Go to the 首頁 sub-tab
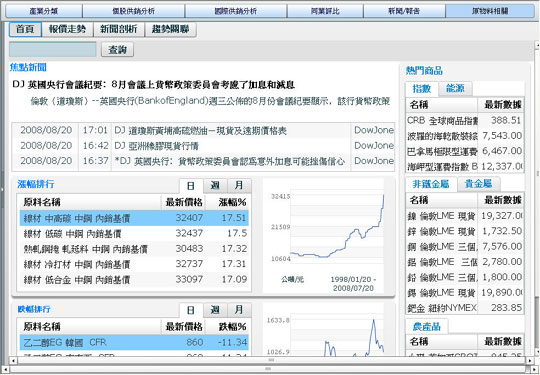This screenshot has width=540, height=375. coord(25,29)
